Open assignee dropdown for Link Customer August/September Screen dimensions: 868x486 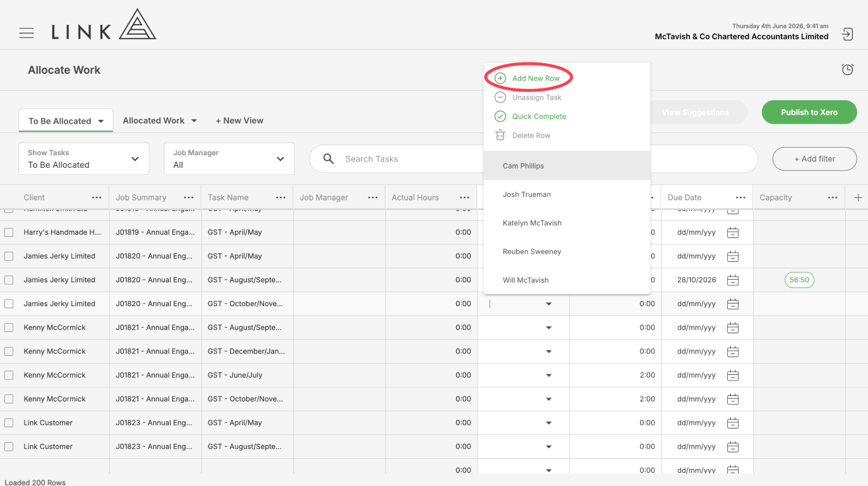point(548,447)
